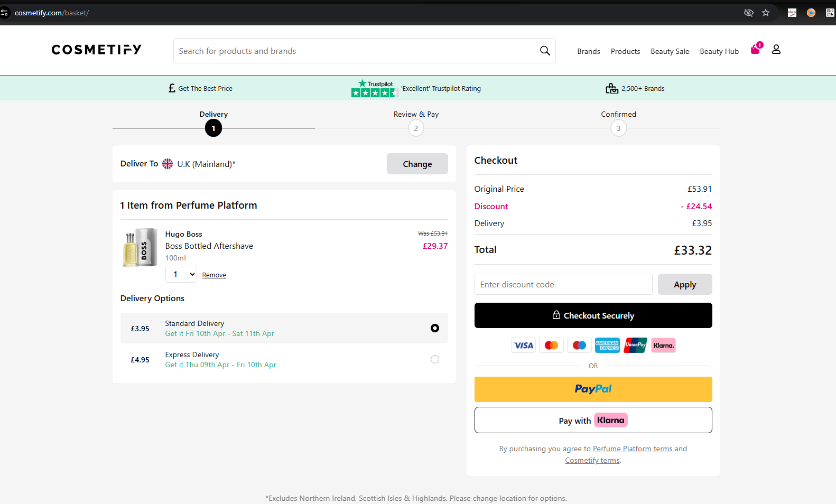The height and width of the screenshot is (504, 836).
Task: Click the Express Delivery price £4.95
Action: pyautogui.click(x=140, y=360)
